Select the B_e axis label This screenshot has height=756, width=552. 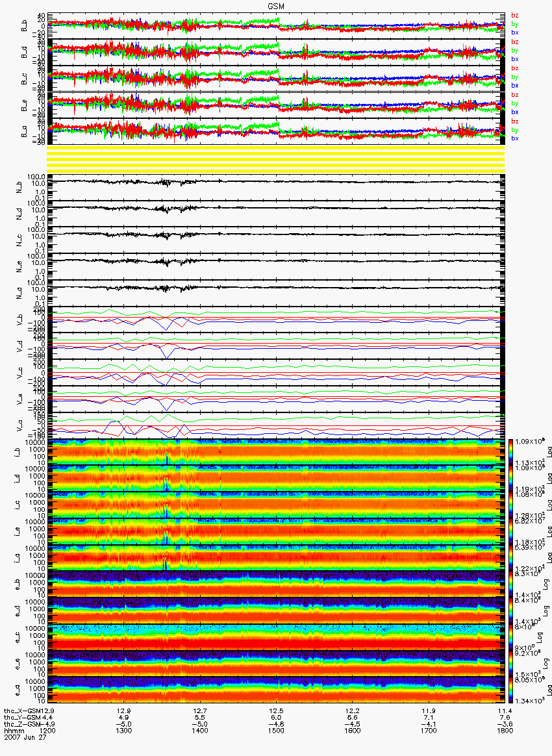(x=23, y=105)
